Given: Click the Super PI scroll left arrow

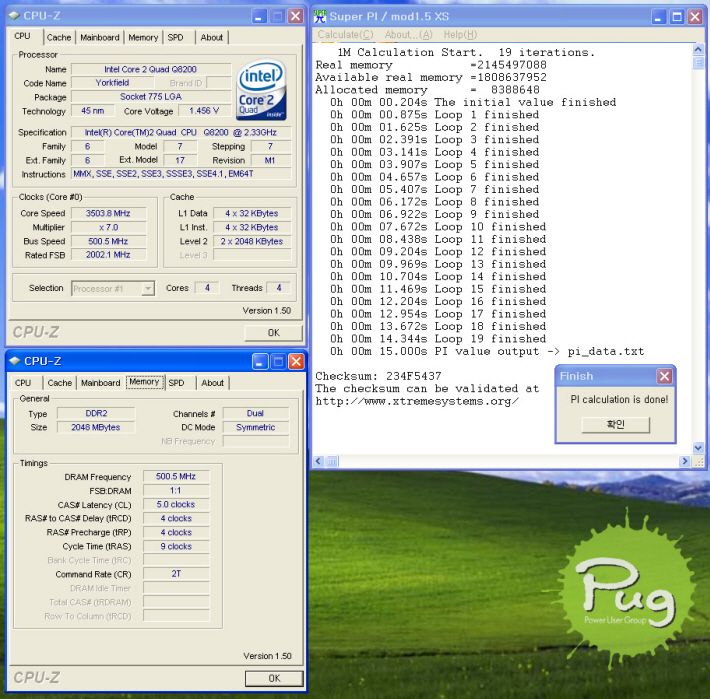Looking at the screenshot, I should point(318,461).
